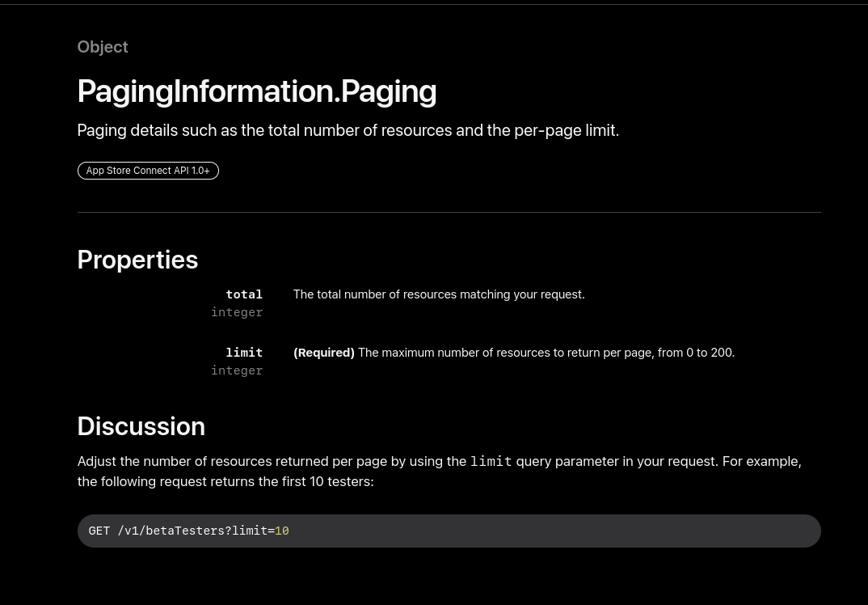Viewport: 868px width, 605px height.
Task: Click the integer type under limit property
Action: click(x=237, y=370)
